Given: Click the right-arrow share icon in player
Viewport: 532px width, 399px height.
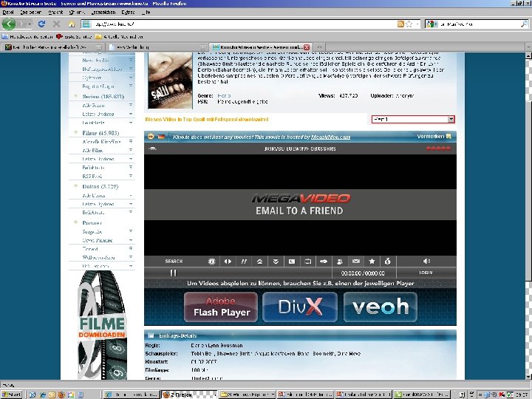Looking at the screenshot, I should (324, 262).
